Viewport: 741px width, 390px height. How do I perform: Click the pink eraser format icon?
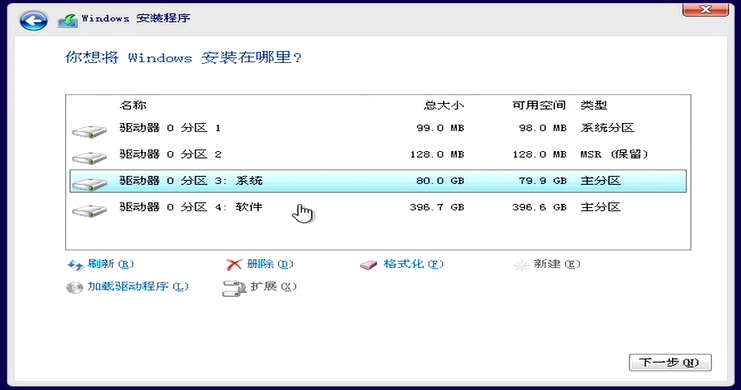(369, 265)
